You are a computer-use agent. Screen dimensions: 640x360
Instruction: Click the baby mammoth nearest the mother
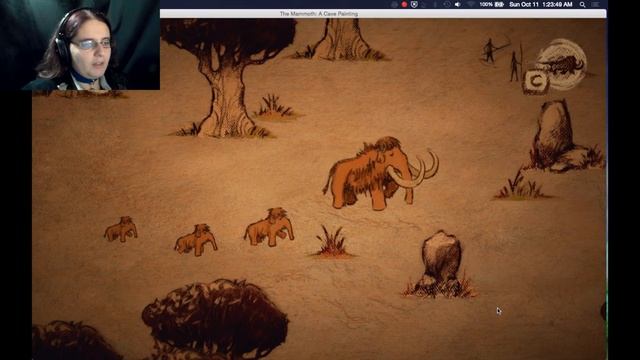pyautogui.click(x=269, y=227)
